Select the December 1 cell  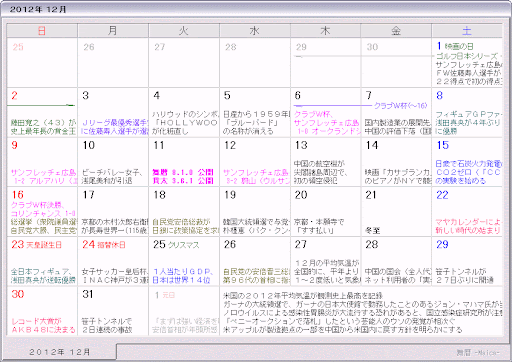467,63
